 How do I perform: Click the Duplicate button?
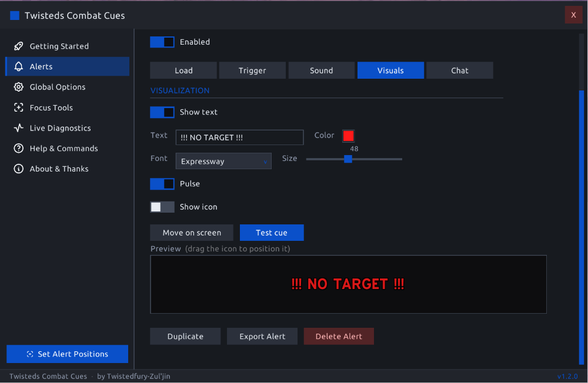pyautogui.click(x=185, y=336)
